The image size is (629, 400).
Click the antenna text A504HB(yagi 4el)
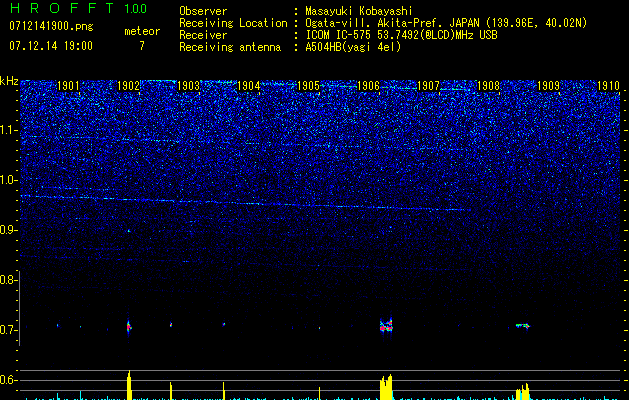[353, 47]
